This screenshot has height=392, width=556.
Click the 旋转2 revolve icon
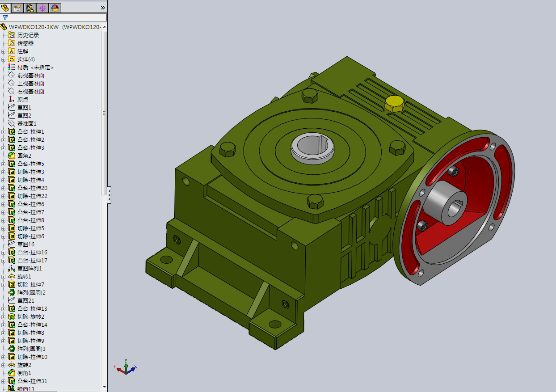click(12, 365)
